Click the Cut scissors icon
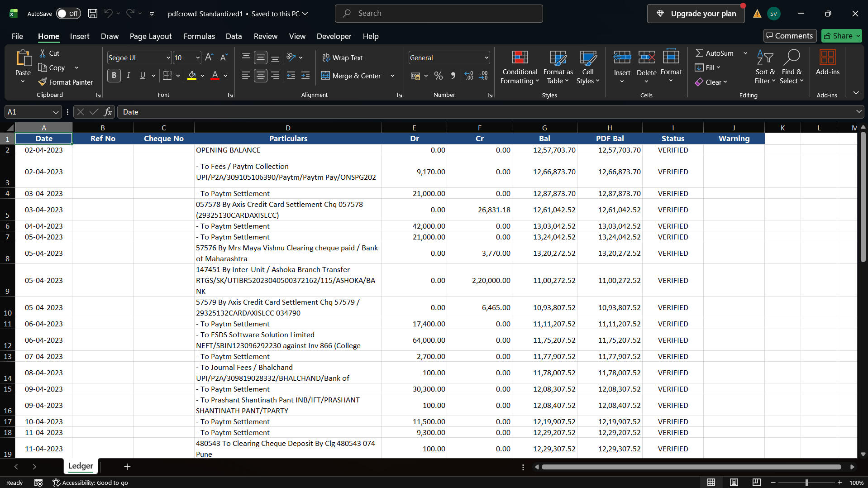 [43, 53]
